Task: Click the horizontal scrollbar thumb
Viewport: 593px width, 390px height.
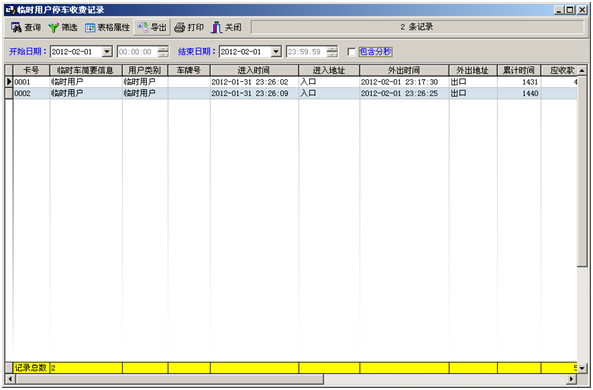Action: coord(169,379)
